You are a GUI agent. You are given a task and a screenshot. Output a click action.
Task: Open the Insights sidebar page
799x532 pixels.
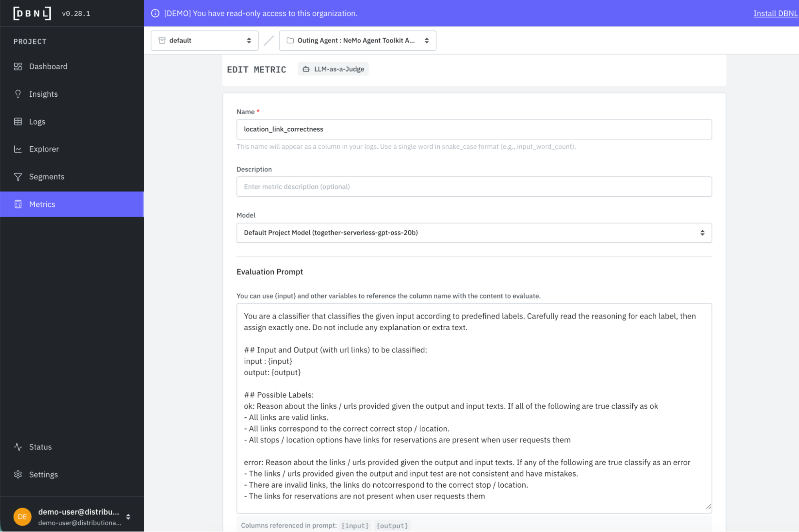(x=44, y=94)
